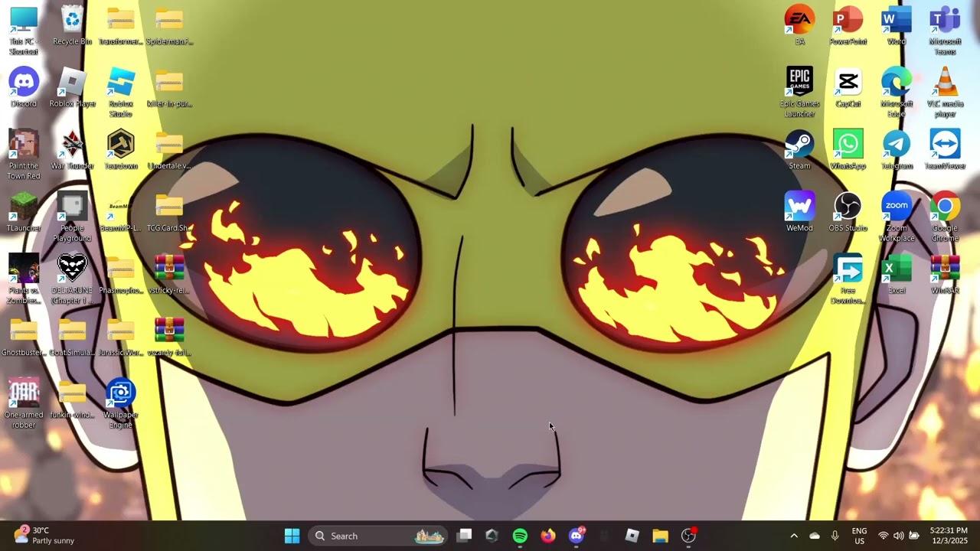This screenshot has height=551, width=980.
Task: Show hidden system tray icons
Action: [x=794, y=536]
